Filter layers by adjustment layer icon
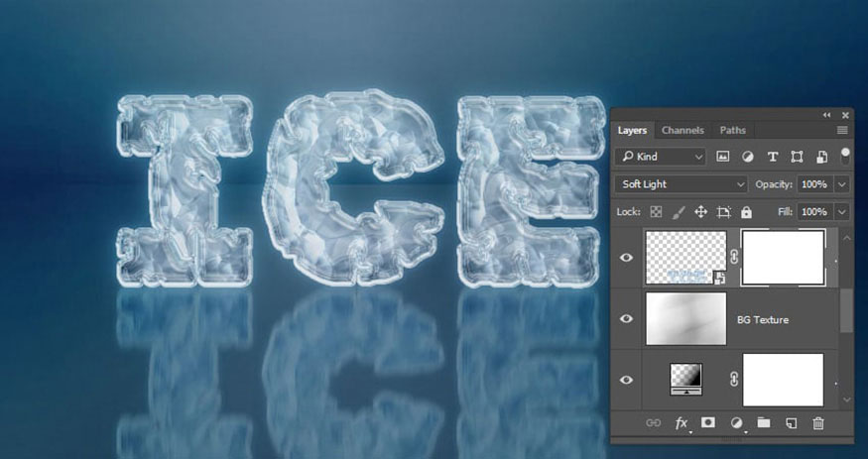 point(747,157)
